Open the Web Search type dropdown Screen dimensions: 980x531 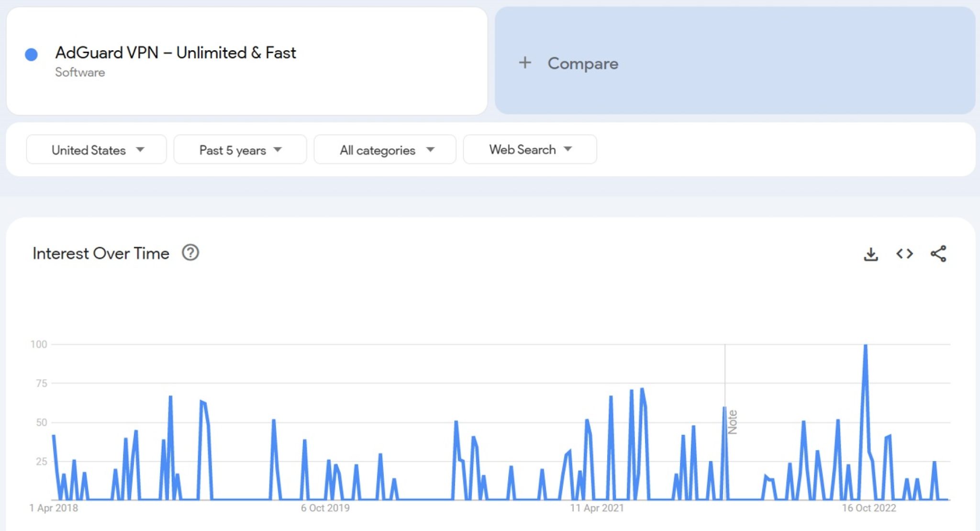[530, 149]
